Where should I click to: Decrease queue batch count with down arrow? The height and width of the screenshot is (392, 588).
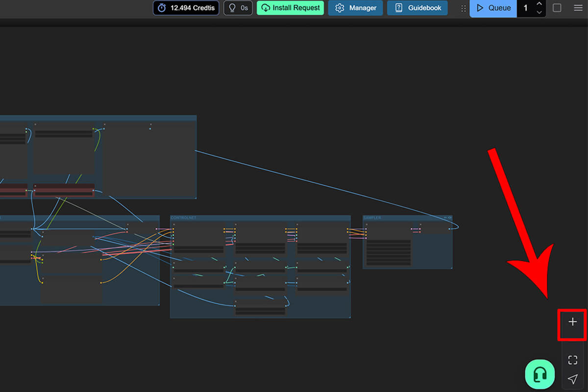click(539, 12)
